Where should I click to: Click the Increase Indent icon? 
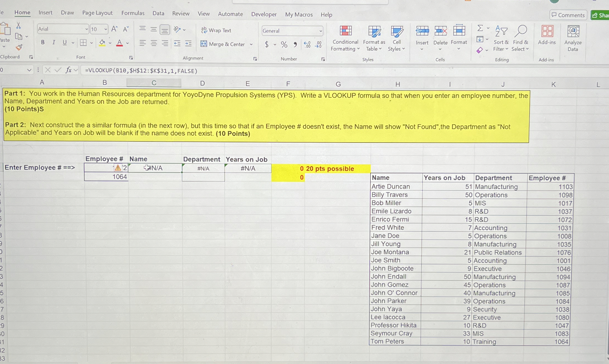tap(188, 43)
